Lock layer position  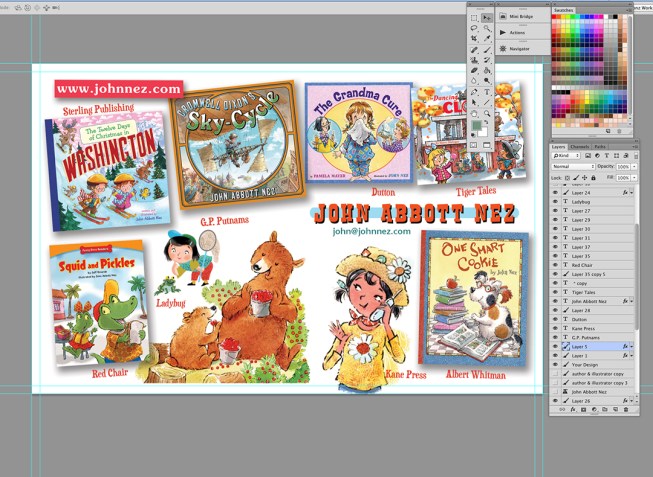tap(585, 178)
